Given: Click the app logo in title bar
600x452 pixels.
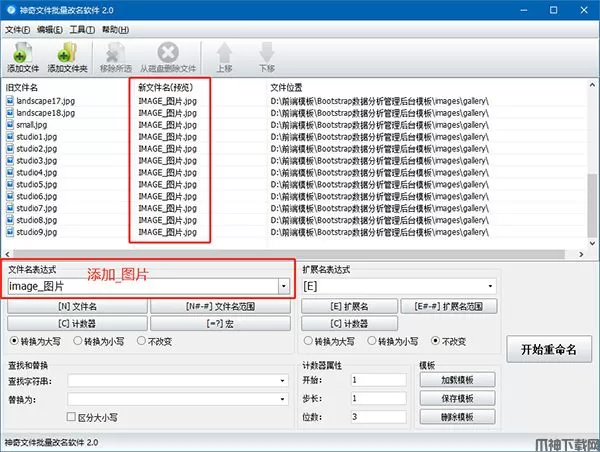Looking at the screenshot, I should (11, 10).
